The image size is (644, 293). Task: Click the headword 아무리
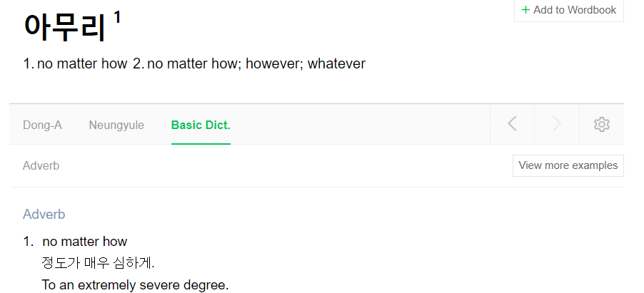64,26
